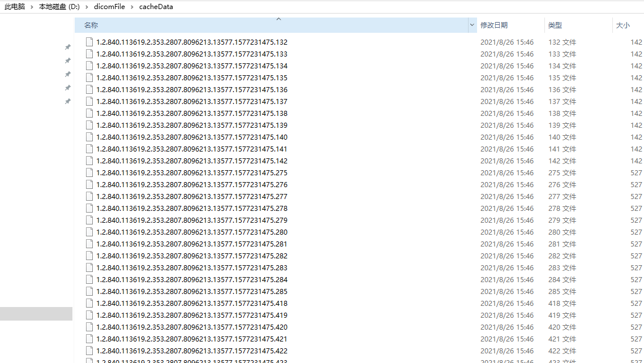Toggle sort order using the Name column arrow
The image size is (644, 363).
coord(278,19)
